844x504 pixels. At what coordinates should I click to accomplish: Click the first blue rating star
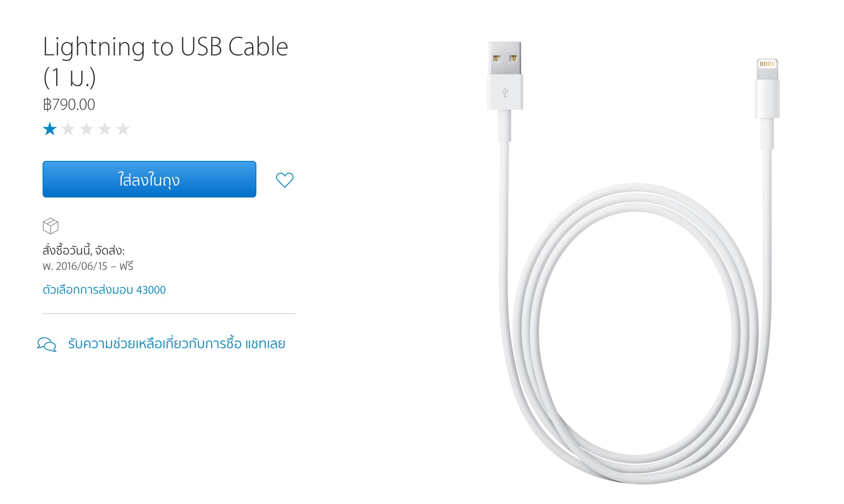tap(50, 129)
